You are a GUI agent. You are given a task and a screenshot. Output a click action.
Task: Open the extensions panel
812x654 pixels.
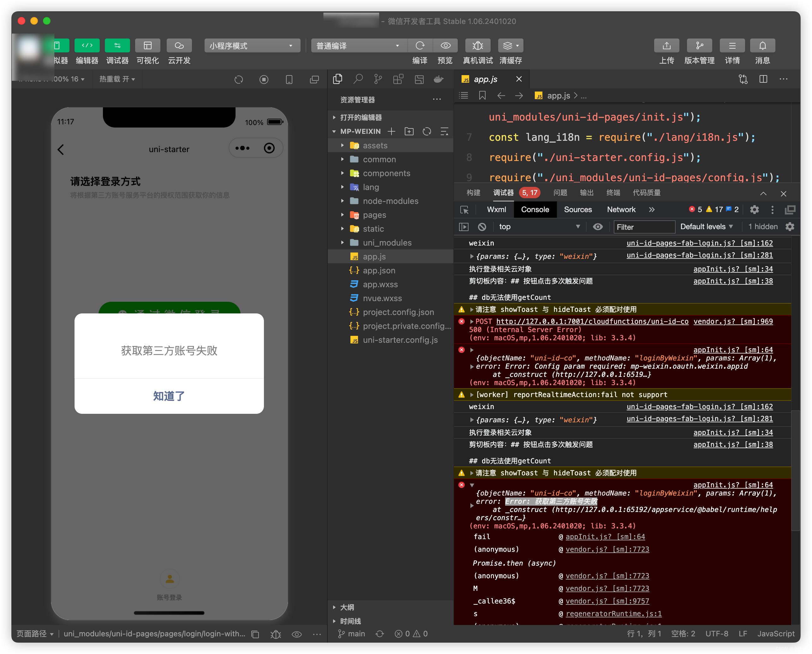point(398,79)
